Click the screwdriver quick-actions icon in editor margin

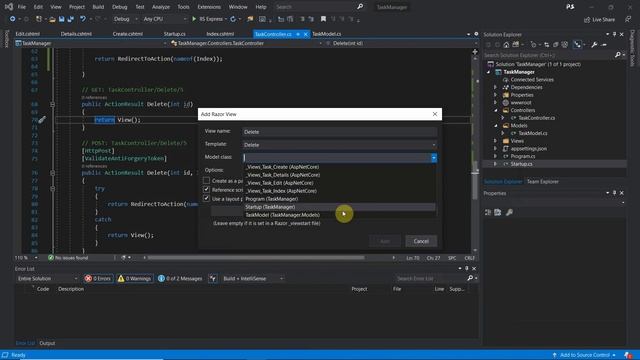pyautogui.click(x=42, y=120)
